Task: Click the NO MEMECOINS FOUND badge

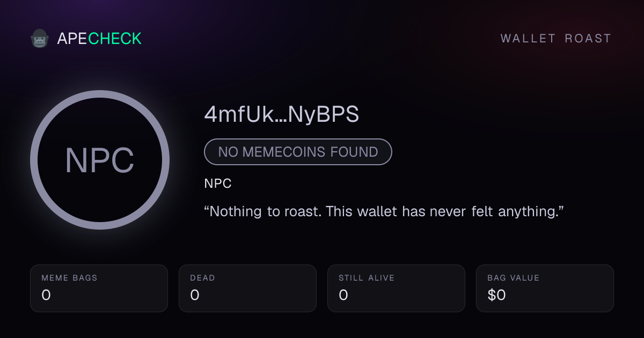Action: (x=298, y=152)
